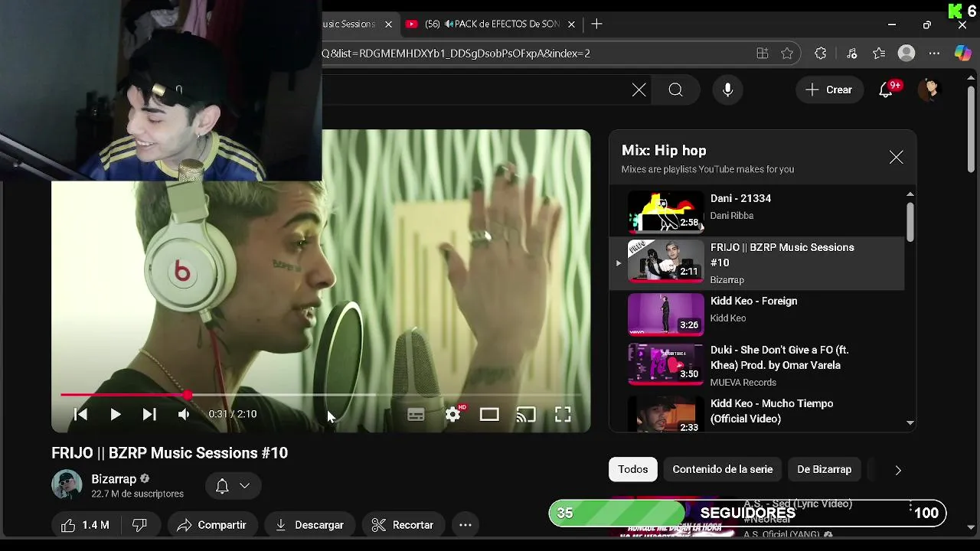Click the Dani Ribba channel name

coord(732,216)
